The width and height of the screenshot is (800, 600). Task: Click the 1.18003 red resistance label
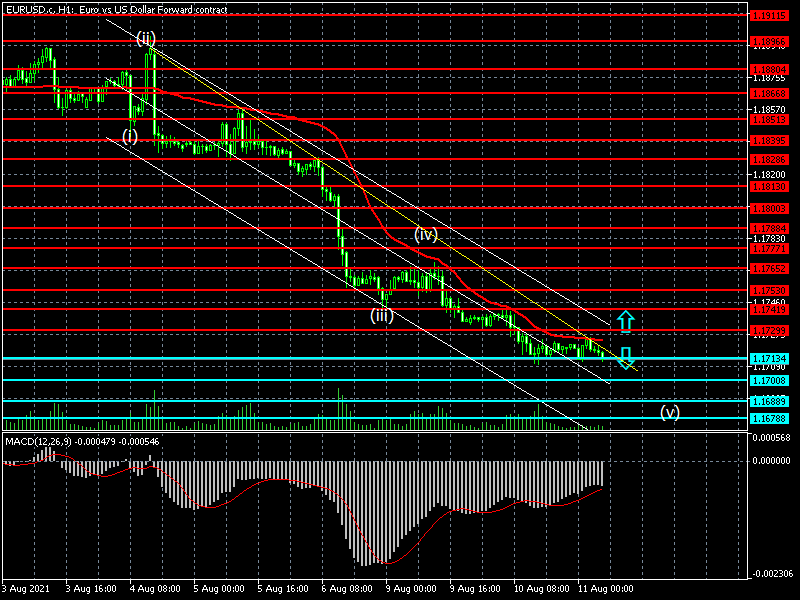[x=769, y=209]
